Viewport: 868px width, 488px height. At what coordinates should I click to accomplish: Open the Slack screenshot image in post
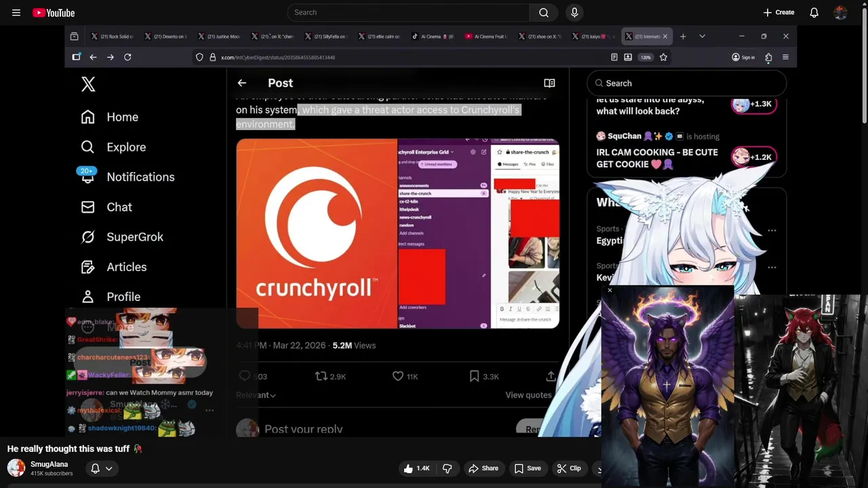(x=479, y=234)
